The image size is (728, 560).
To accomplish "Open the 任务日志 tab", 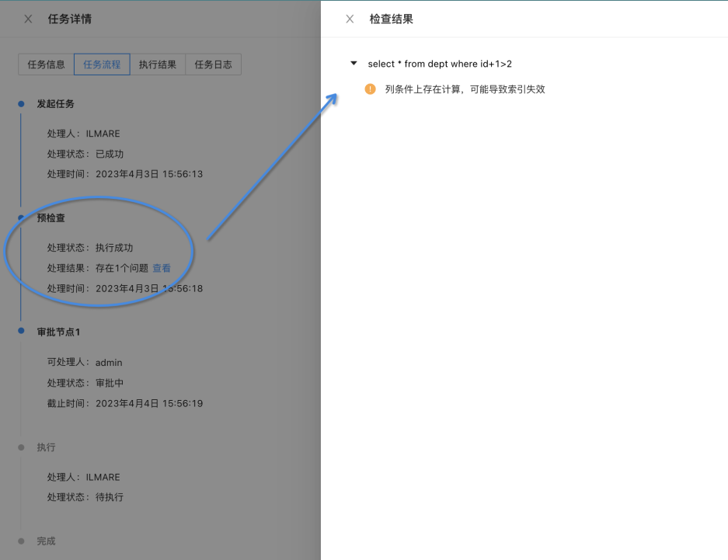I will tap(214, 64).
